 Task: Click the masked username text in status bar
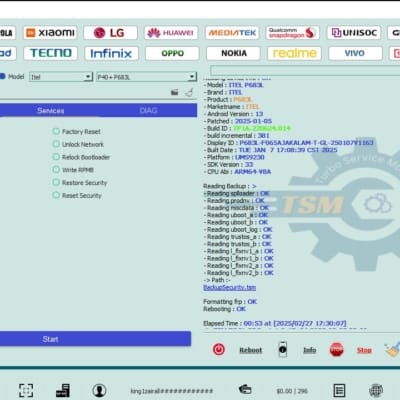click(x=171, y=391)
